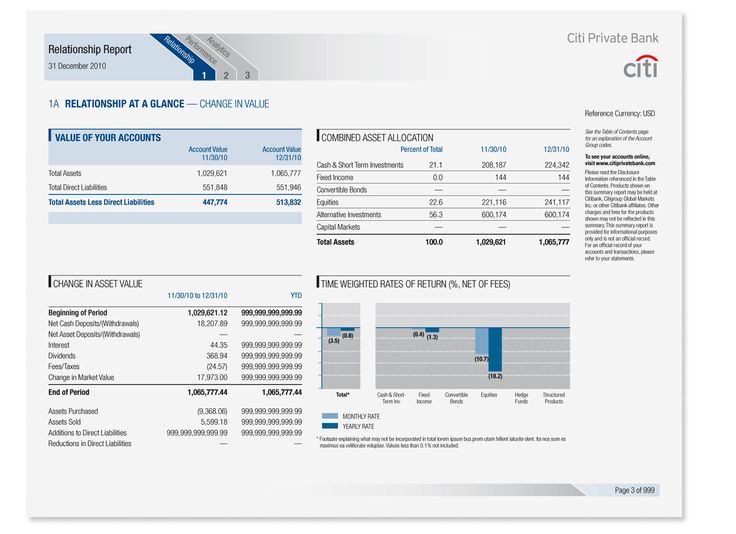This screenshot has height=534, width=736.
Task: Click the value 224,342
Action: click(557, 165)
